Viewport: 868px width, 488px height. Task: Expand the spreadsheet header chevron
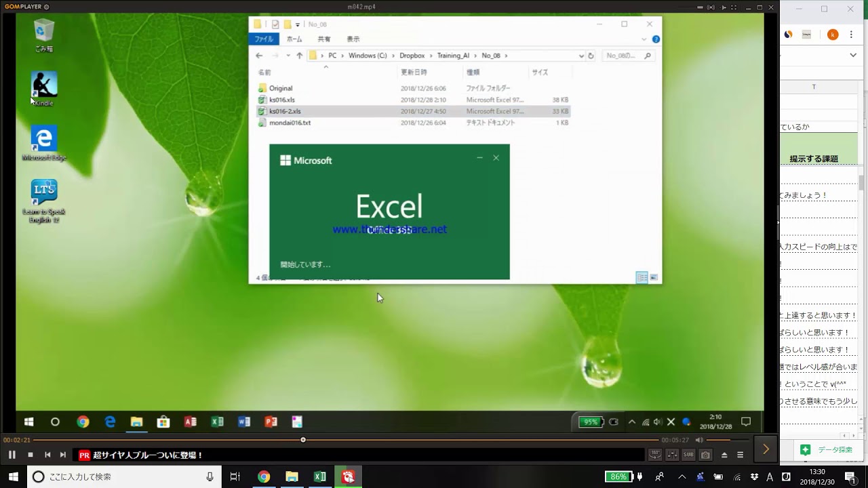tap(853, 55)
